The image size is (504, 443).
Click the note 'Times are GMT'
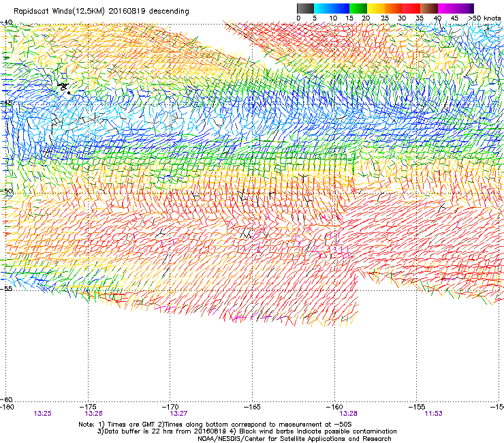click(x=131, y=425)
